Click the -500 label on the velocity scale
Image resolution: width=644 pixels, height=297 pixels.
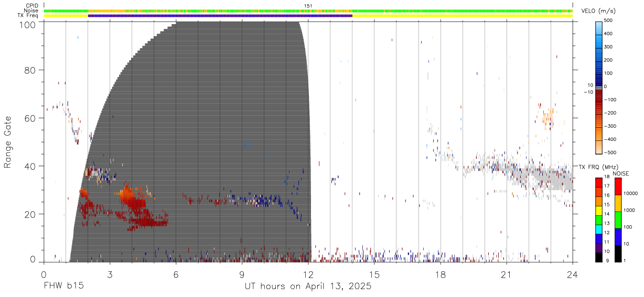[x=609, y=152]
